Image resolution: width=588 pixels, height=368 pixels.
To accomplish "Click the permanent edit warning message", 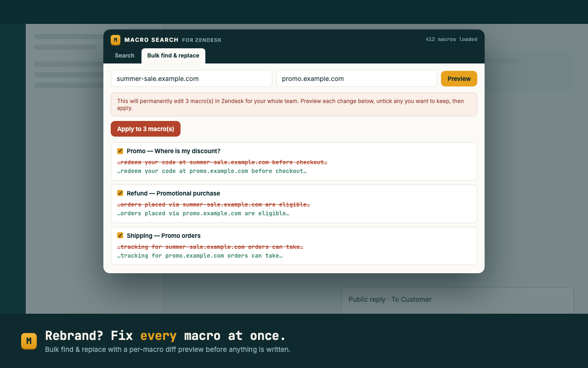I will coord(294,104).
